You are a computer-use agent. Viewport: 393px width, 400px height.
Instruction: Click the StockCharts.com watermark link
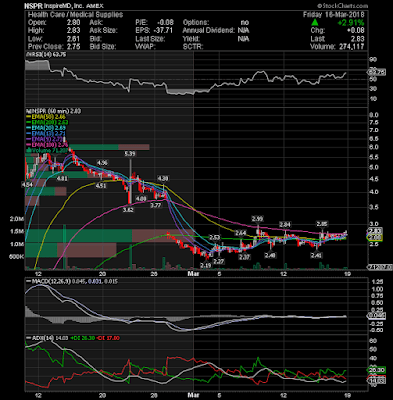tap(343, 6)
